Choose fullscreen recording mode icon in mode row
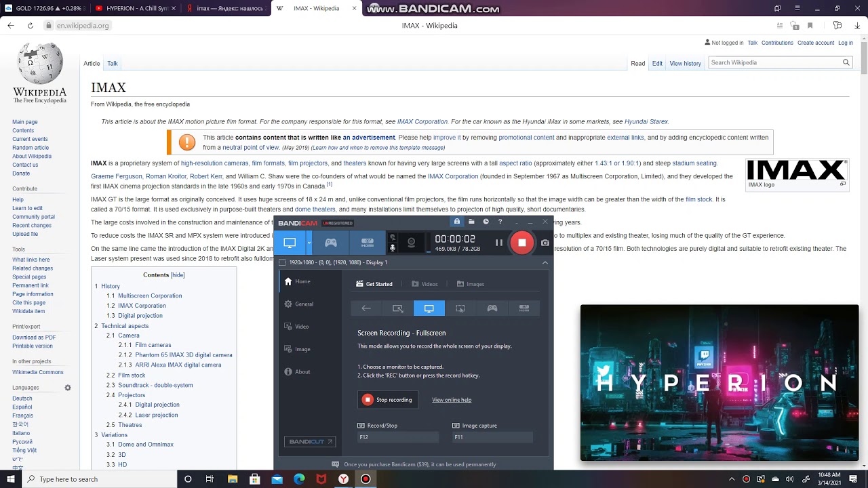The height and width of the screenshot is (488, 868). click(x=429, y=308)
